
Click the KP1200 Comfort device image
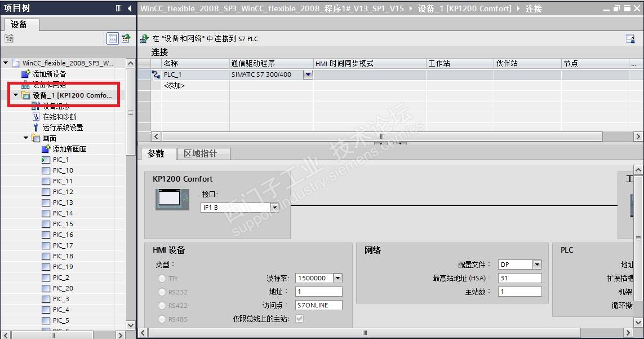[172, 200]
